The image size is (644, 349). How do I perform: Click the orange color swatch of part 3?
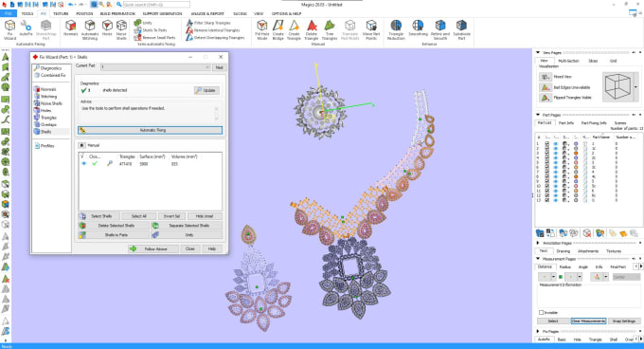pyautogui.click(x=576, y=154)
